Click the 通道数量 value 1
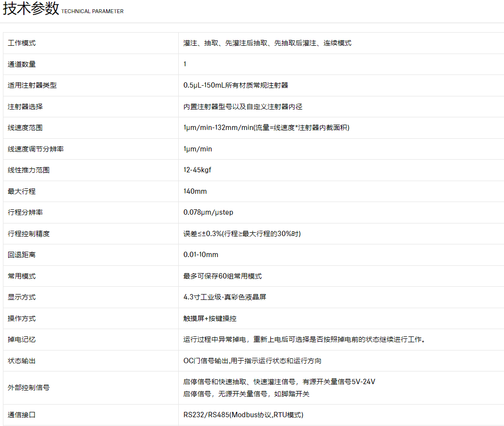 [x=185, y=64]
